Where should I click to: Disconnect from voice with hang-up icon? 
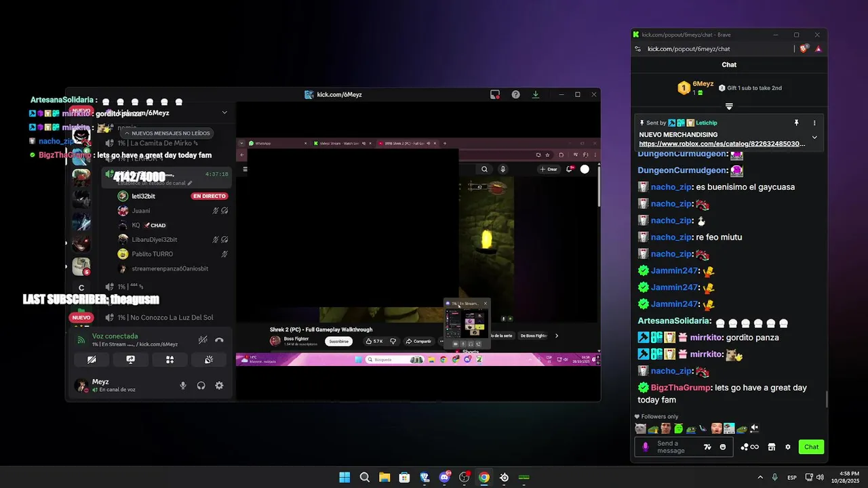[219, 340]
